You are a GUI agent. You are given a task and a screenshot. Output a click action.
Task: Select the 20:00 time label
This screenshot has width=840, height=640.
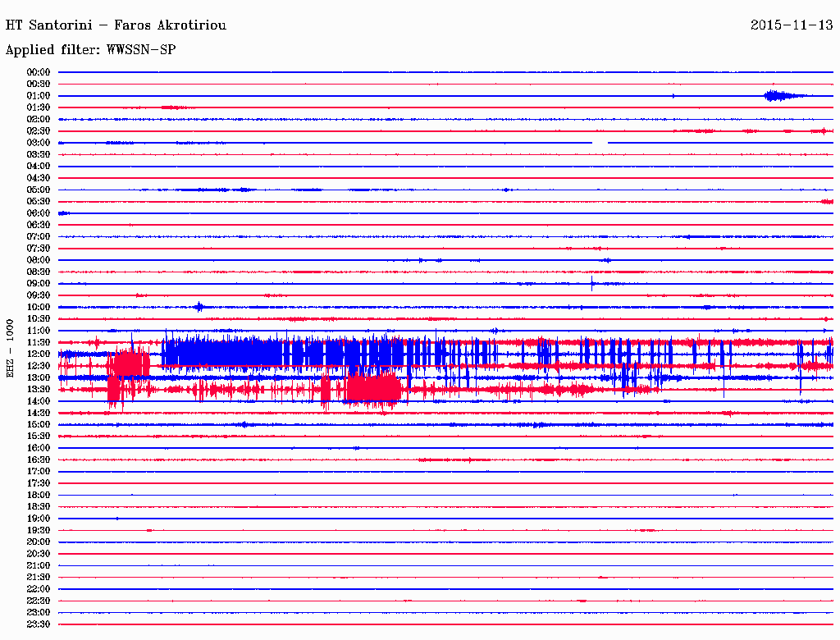pyautogui.click(x=38, y=542)
